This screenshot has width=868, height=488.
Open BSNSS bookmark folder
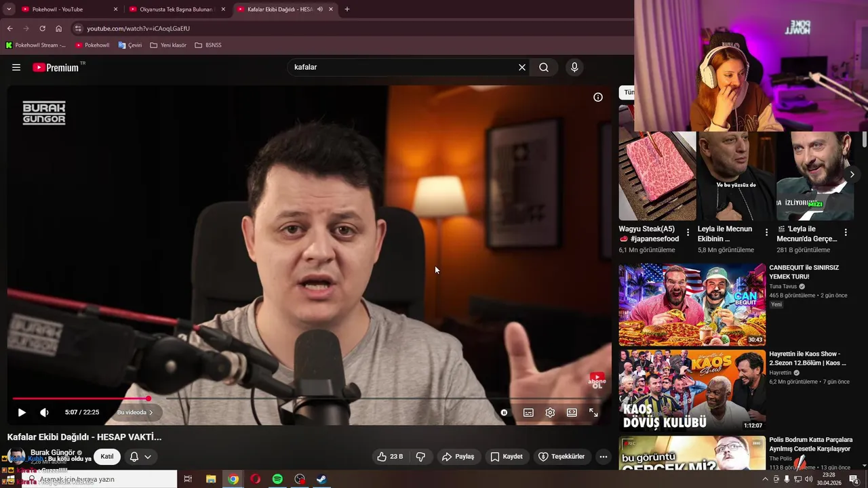208,45
